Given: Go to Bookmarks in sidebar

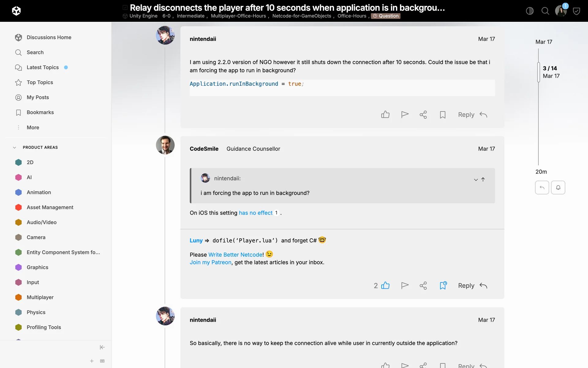Looking at the screenshot, I should 40,112.
